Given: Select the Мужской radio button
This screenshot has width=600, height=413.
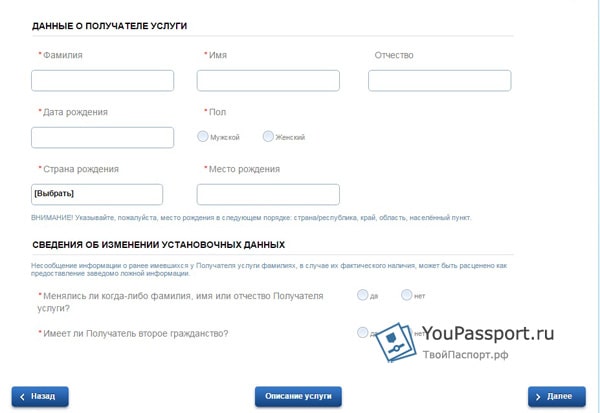Looking at the screenshot, I should [203, 136].
